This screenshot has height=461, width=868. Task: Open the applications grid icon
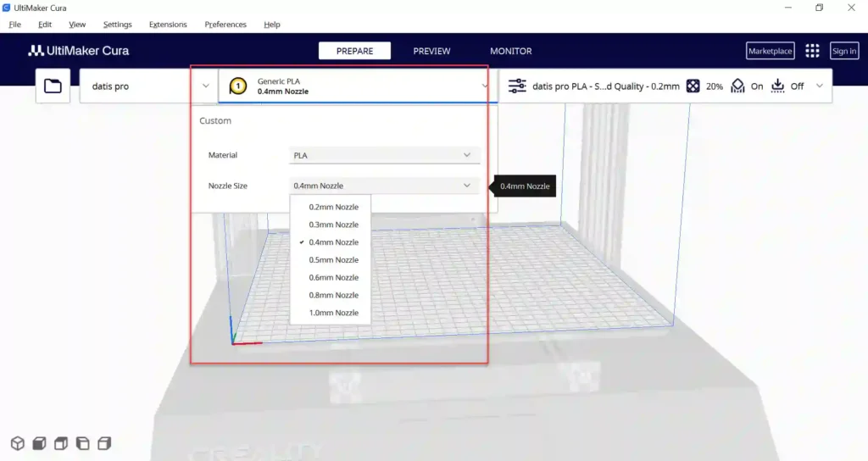(812, 51)
